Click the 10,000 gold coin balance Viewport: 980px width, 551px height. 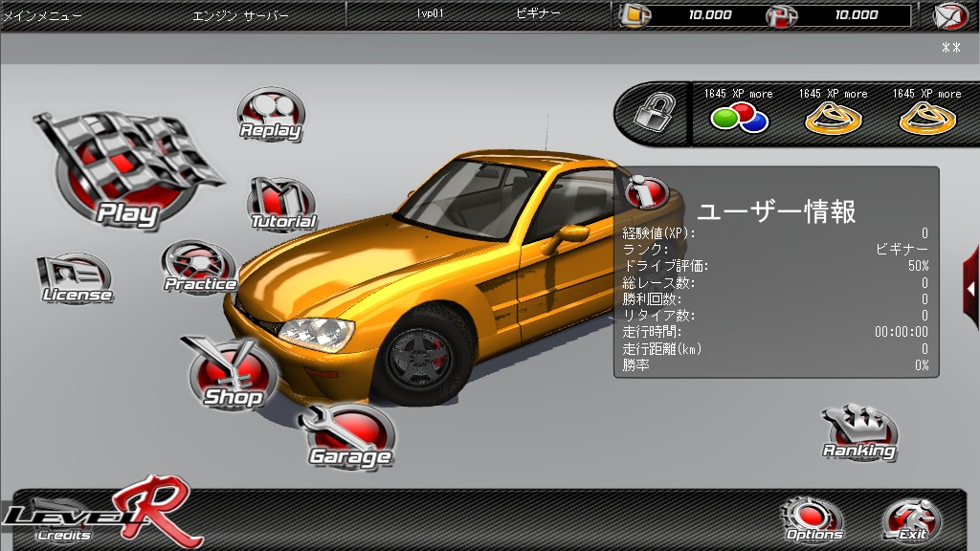709,15
